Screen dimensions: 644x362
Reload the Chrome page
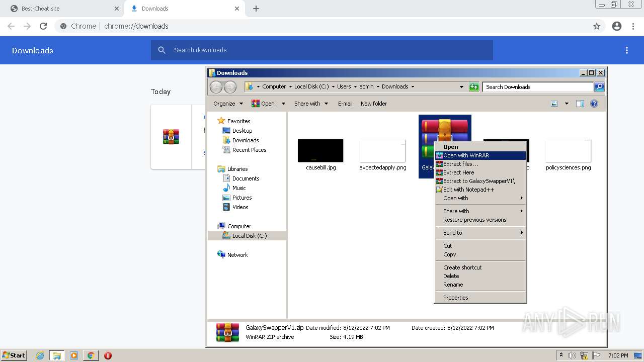pyautogui.click(x=43, y=26)
